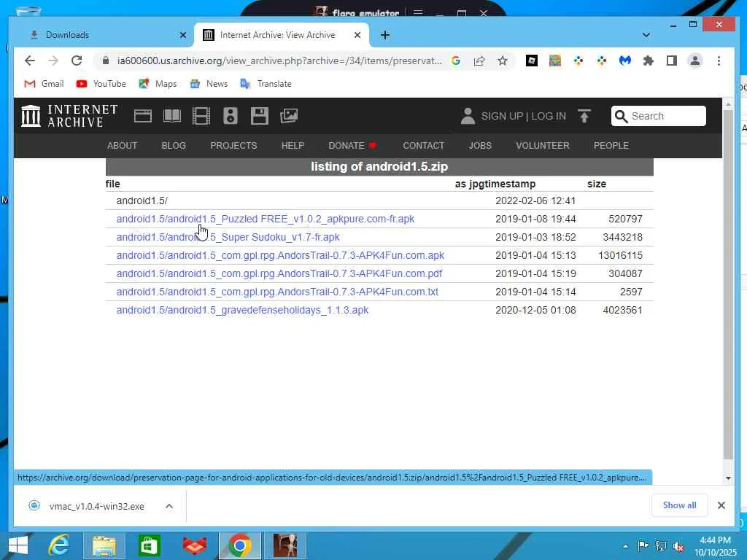747x560 pixels.
Task: Toggle the browser side panel
Action: 672,61
